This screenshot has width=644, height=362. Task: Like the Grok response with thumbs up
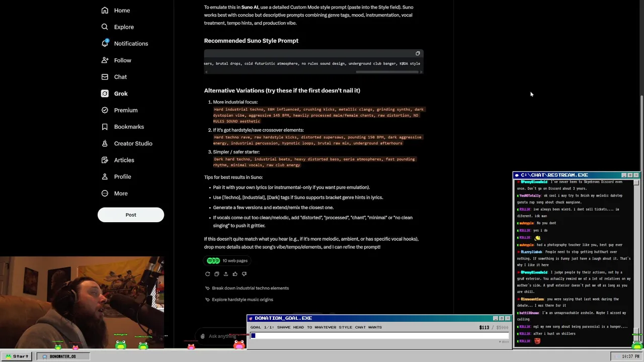pyautogui.click(x=235, y=274)
